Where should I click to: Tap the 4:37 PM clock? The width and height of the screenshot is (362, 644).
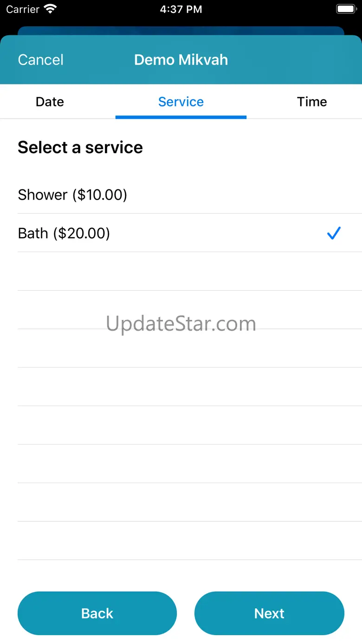coord(181,9)
